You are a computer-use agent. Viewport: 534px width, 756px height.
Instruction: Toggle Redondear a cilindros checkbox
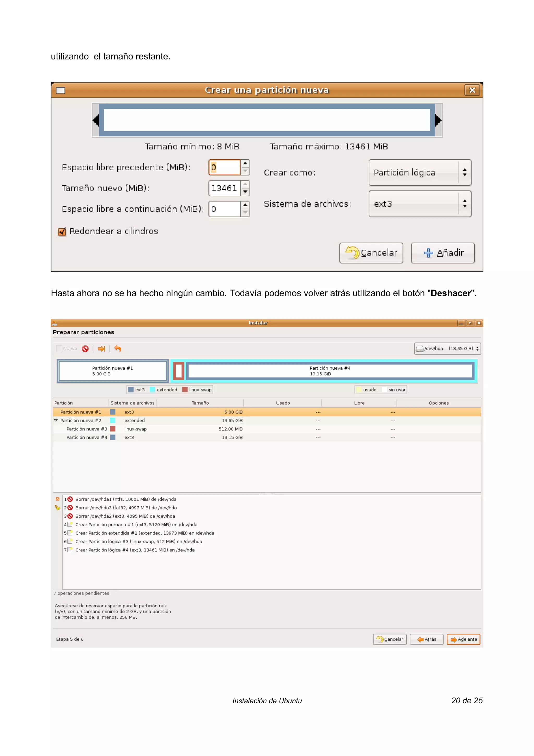(x=62, y=232)
